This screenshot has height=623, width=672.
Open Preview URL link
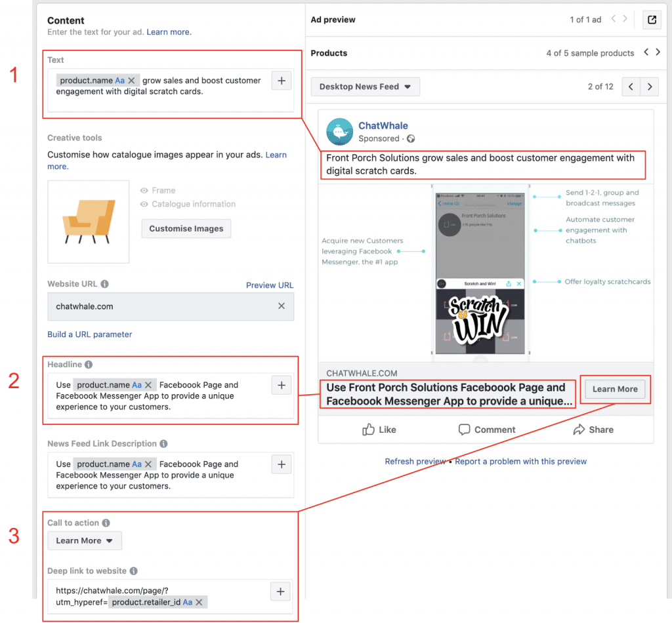click(270, 285)
